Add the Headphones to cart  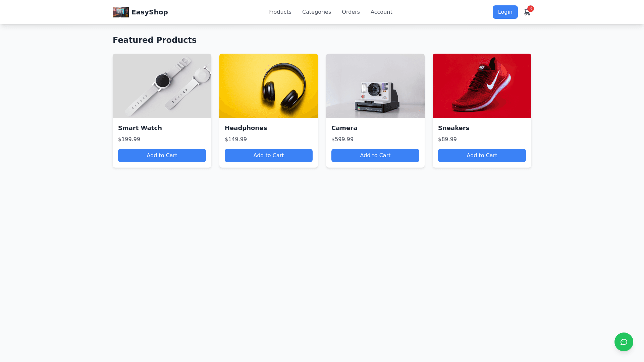[269, 156]
